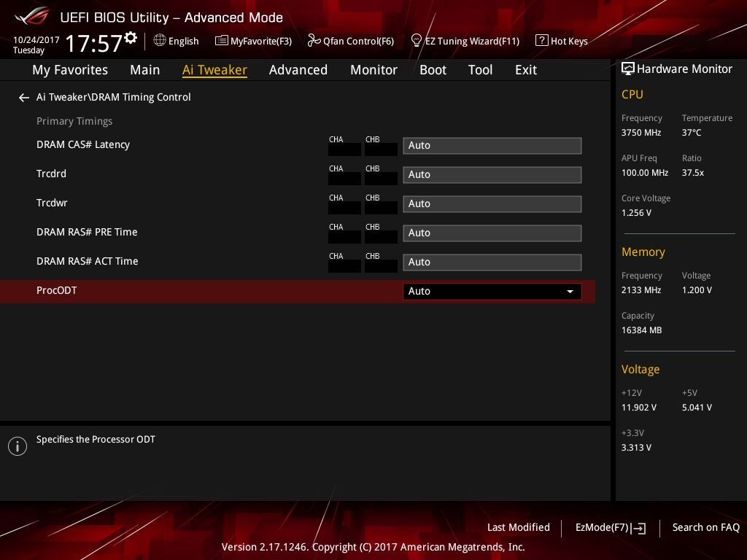Viewport: 747px width, 560px height.
Task: Click the 10/24/2017 date text
Action: tap(36, 40)
